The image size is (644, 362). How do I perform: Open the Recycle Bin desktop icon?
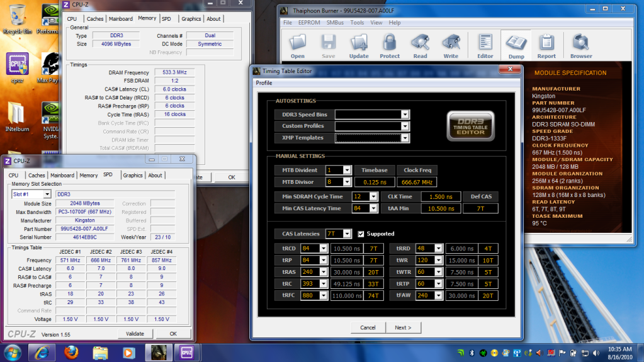pyautogui.click(x=17, y=20)
